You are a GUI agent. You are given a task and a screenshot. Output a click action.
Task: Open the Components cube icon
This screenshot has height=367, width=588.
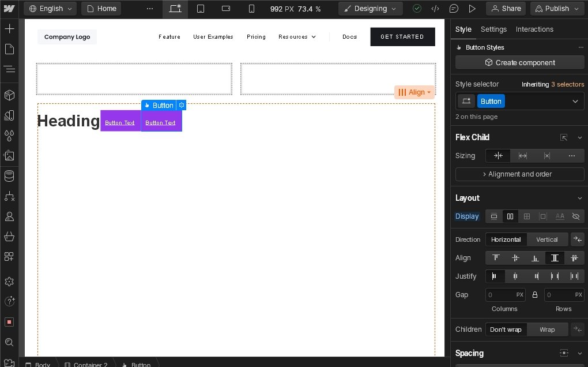pos(9,95)
